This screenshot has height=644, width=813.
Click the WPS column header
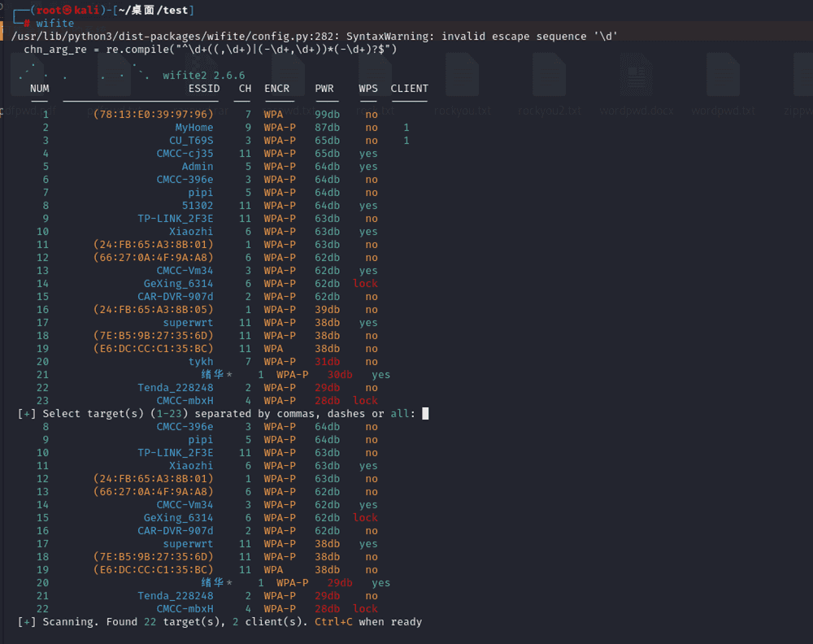pos(368,89)
